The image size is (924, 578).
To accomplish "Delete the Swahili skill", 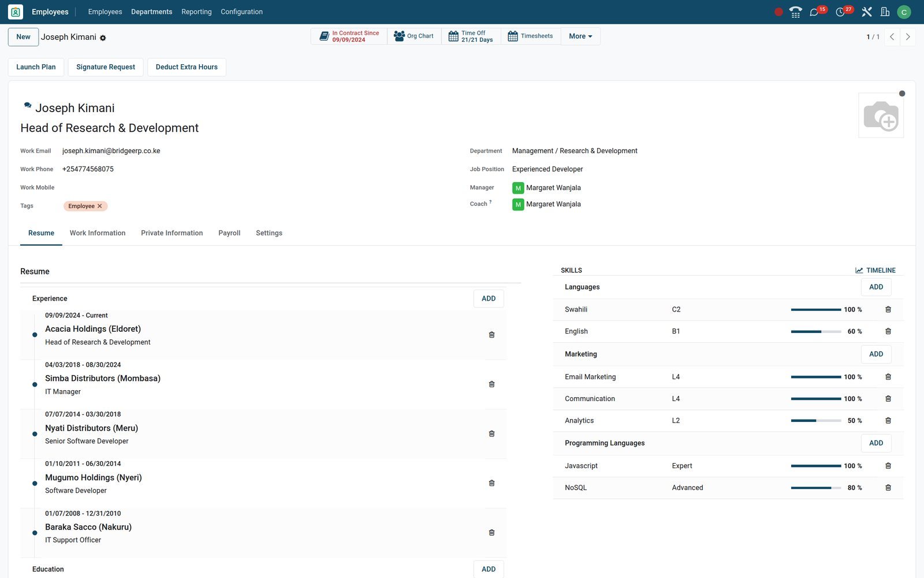I will click(888, 310).
